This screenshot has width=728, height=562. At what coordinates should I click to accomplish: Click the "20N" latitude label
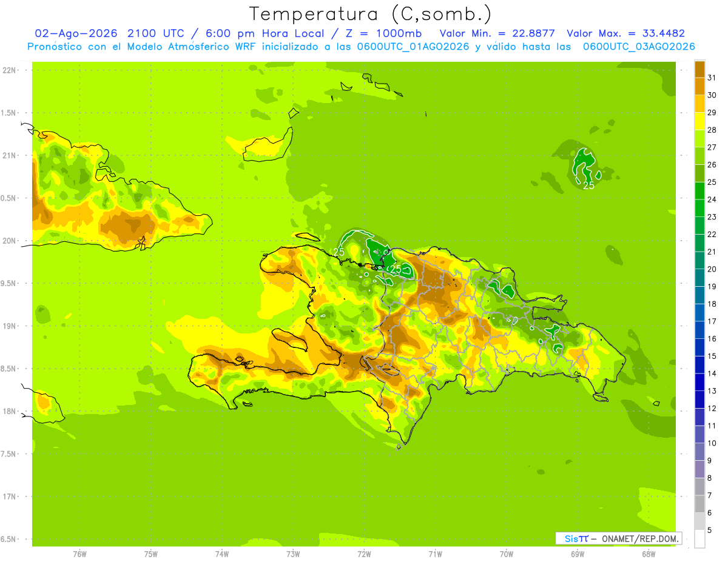click(9, 241)
